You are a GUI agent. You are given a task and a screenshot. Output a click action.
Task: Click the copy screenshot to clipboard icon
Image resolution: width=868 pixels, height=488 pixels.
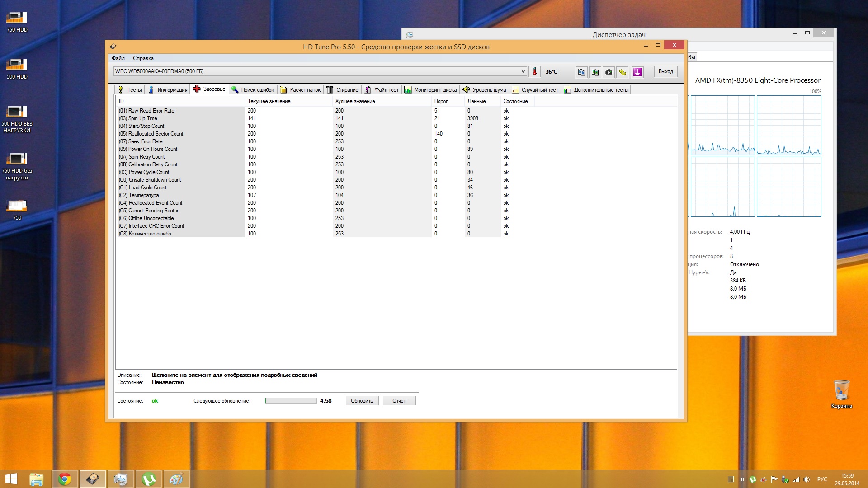click(x=595, y=72)
